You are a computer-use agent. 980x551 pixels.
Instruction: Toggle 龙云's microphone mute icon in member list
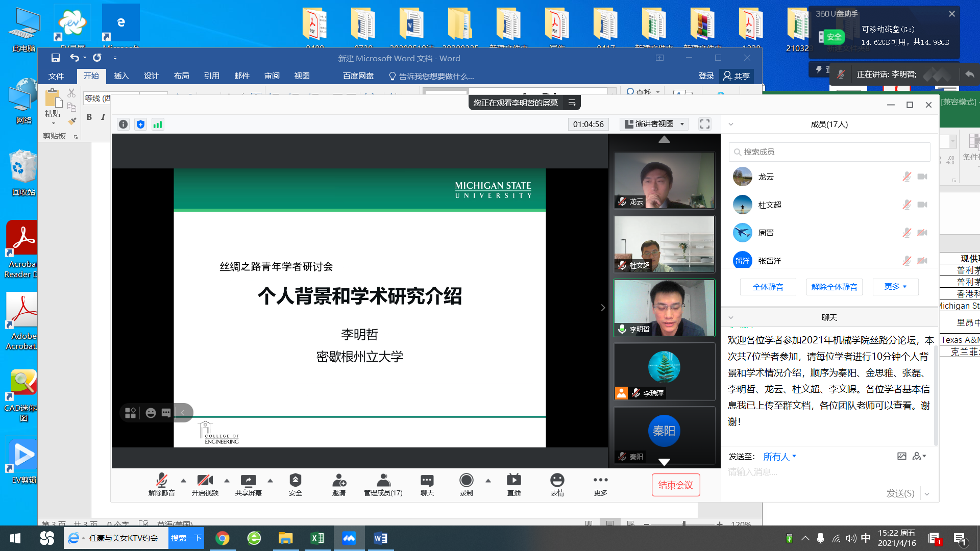pyautogui.click(x=906, y=177)
